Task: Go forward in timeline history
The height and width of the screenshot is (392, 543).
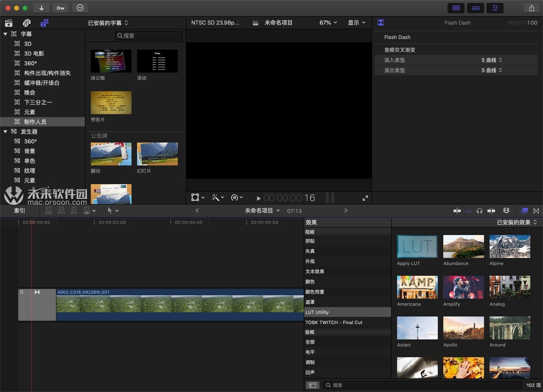Action: [x=346, y=210]
